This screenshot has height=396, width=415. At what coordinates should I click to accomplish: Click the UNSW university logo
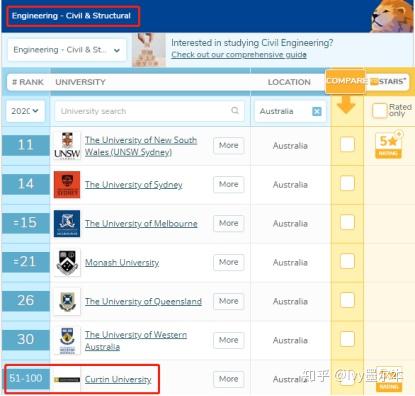67,145
